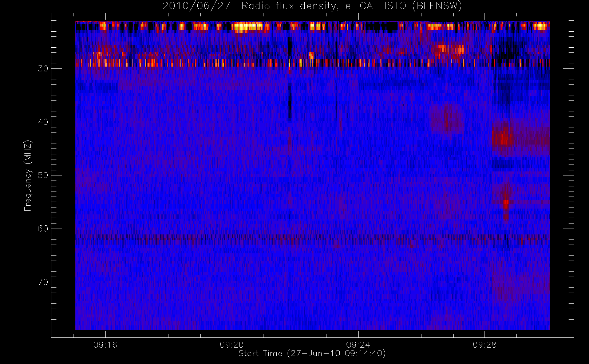This screenshot has width=589, height=364.
Task: Click the '60' frequency tick label
Action: [x=43, y=229]
